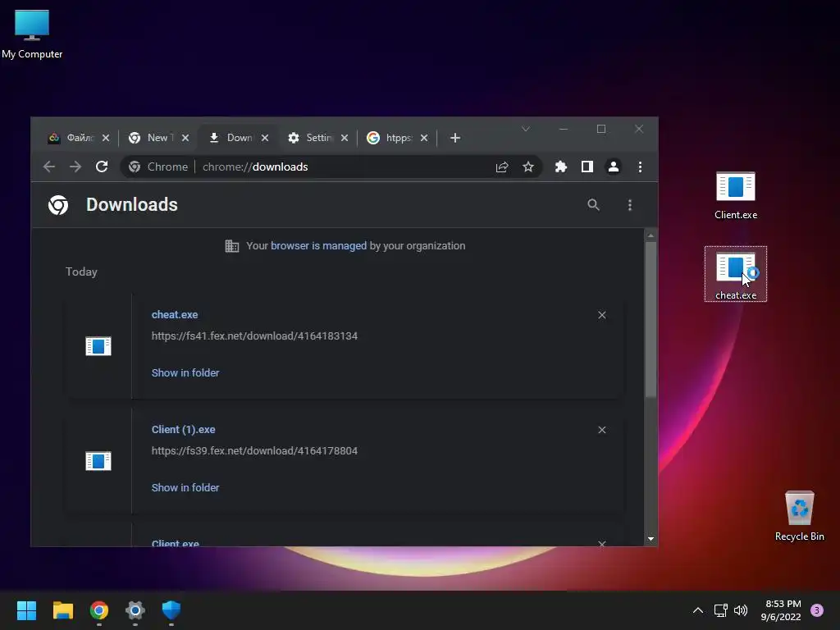Toggle the browser side panel
Image resolution: width=840 pixels, height=630 pixels.
tap(587, 167)
